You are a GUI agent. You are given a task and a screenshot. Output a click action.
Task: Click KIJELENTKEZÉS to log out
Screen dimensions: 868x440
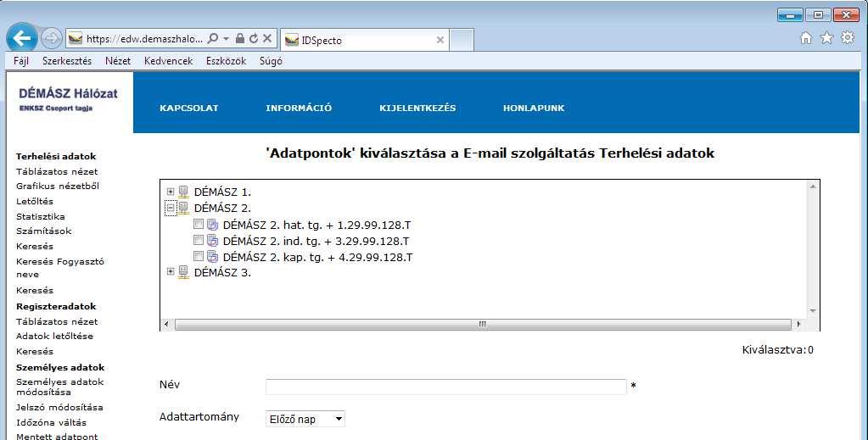pos(417,108)
